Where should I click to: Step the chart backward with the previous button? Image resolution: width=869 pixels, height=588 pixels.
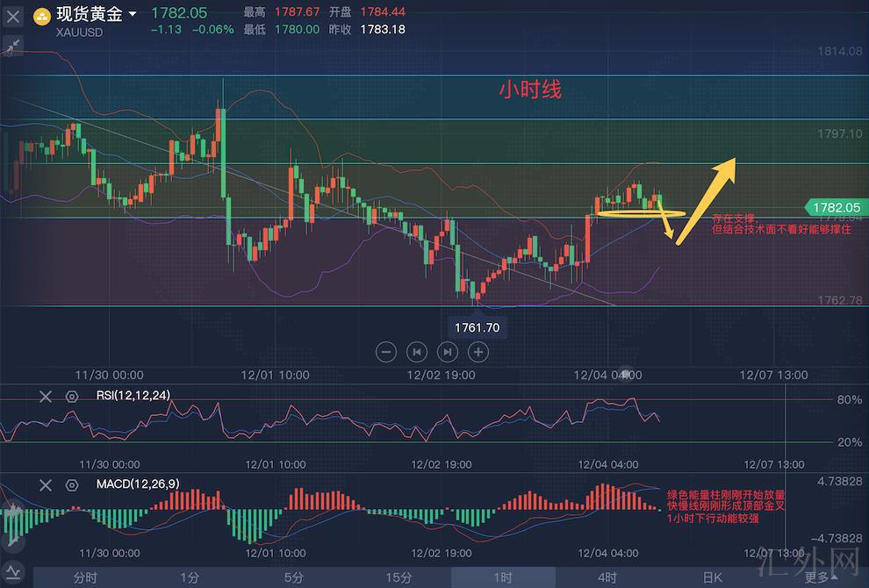[x=417, y=352]
